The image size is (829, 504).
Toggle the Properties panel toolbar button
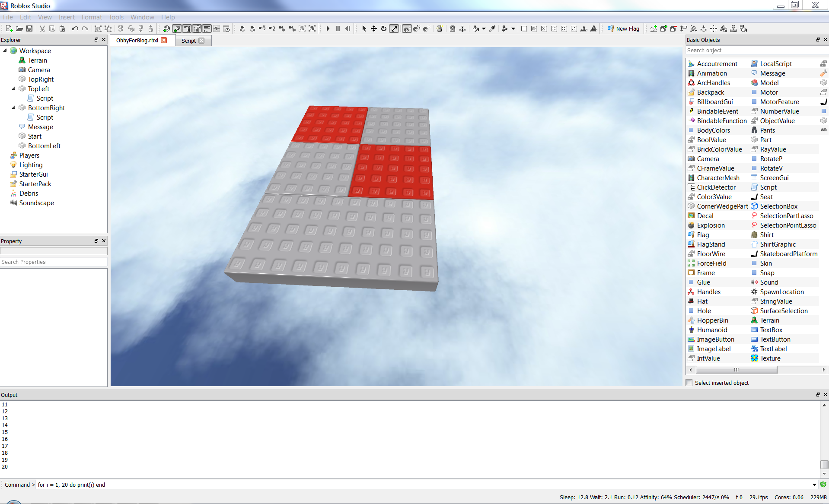click(197, 29)
